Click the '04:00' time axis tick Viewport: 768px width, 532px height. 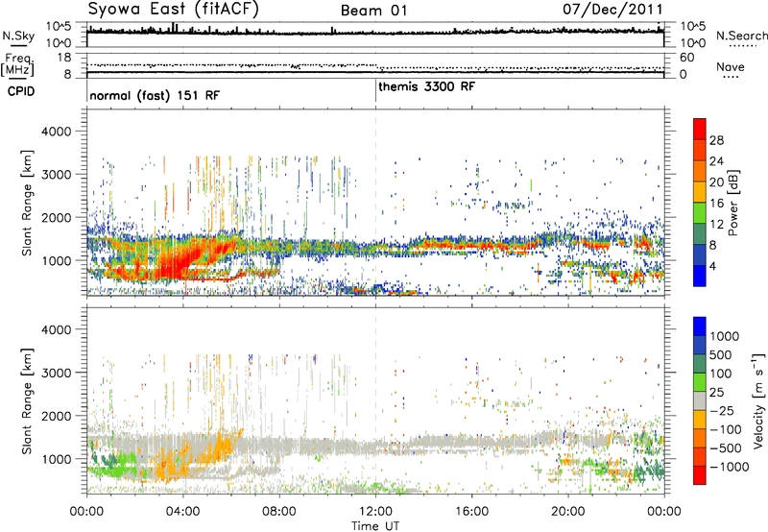[x=183, y=512]
